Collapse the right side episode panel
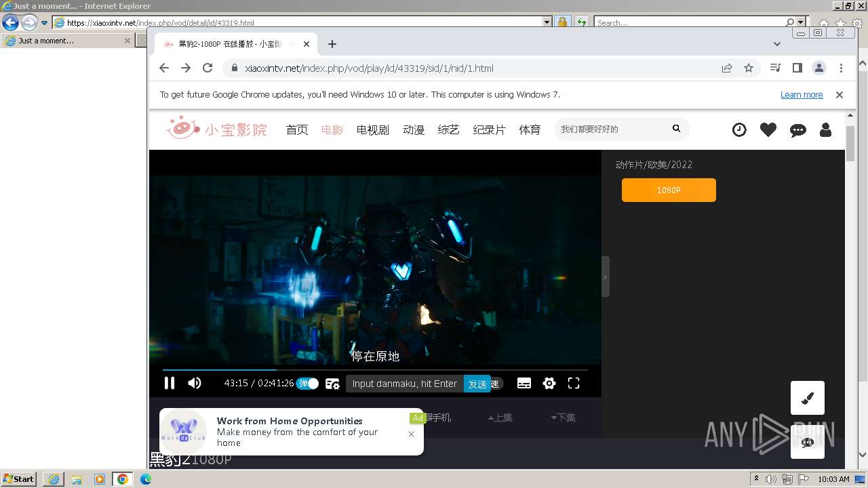This screenshot has height=488, width=868. (x=606, y=277)
